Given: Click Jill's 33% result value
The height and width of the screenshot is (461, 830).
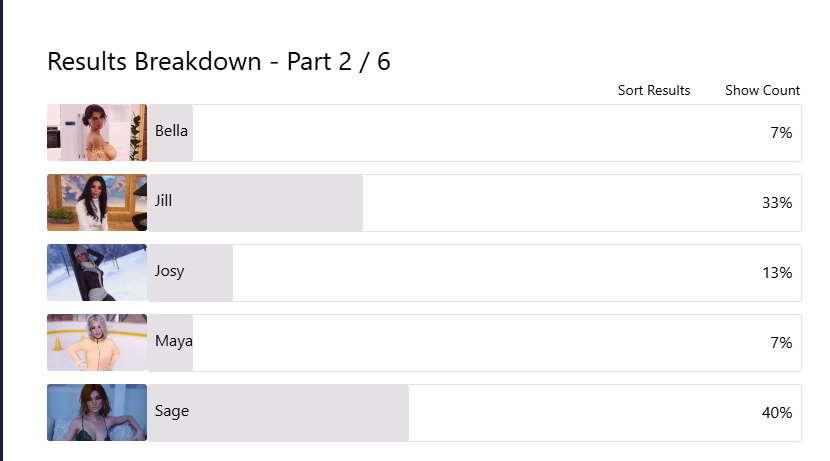Looking at the screenshot, I should click(777, 202).
